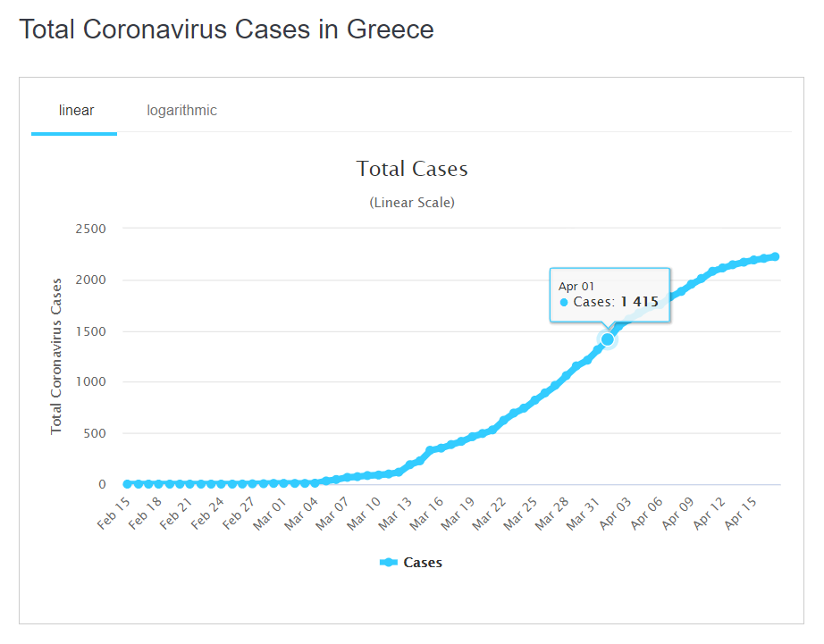The image size is (824, 644).
Task: Click the blue dot inside the tooltip
Action: [564, 303]
